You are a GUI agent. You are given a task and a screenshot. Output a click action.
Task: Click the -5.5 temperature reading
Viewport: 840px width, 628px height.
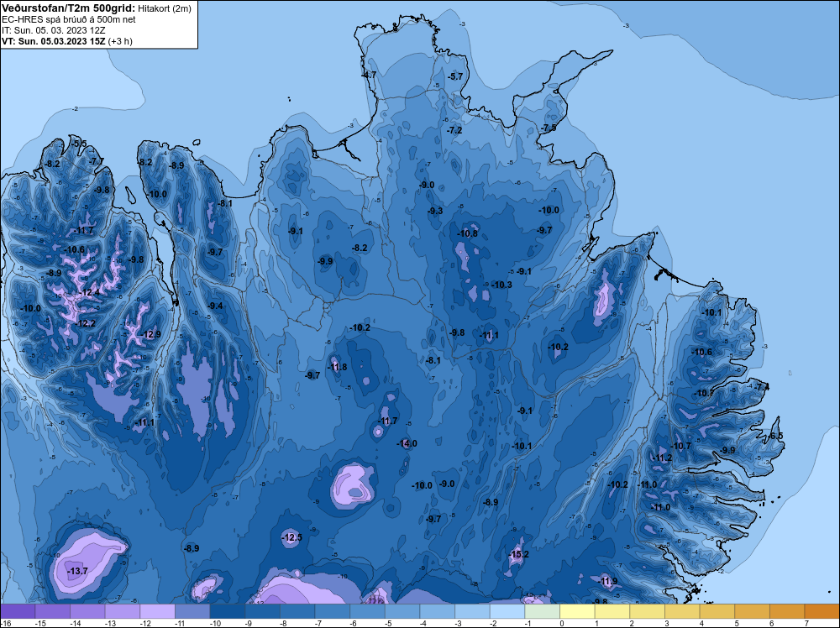click(79, 144)
